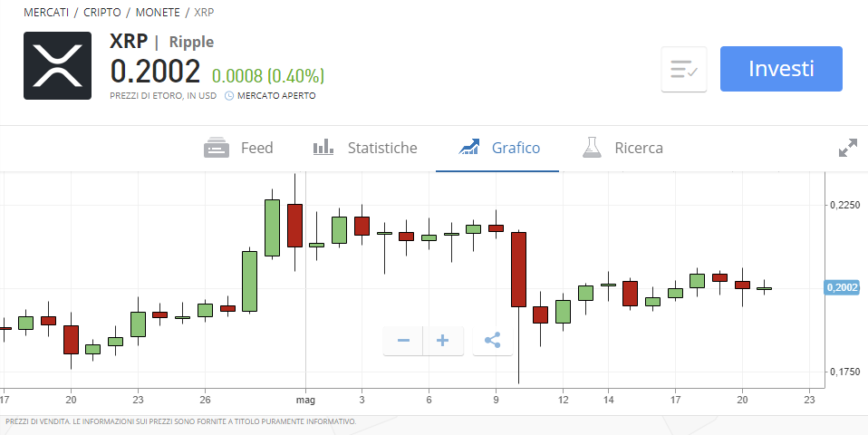Share the chart via share icon
Image resolution: width=868 pixels, height=435 pixels.
(492, 341)
